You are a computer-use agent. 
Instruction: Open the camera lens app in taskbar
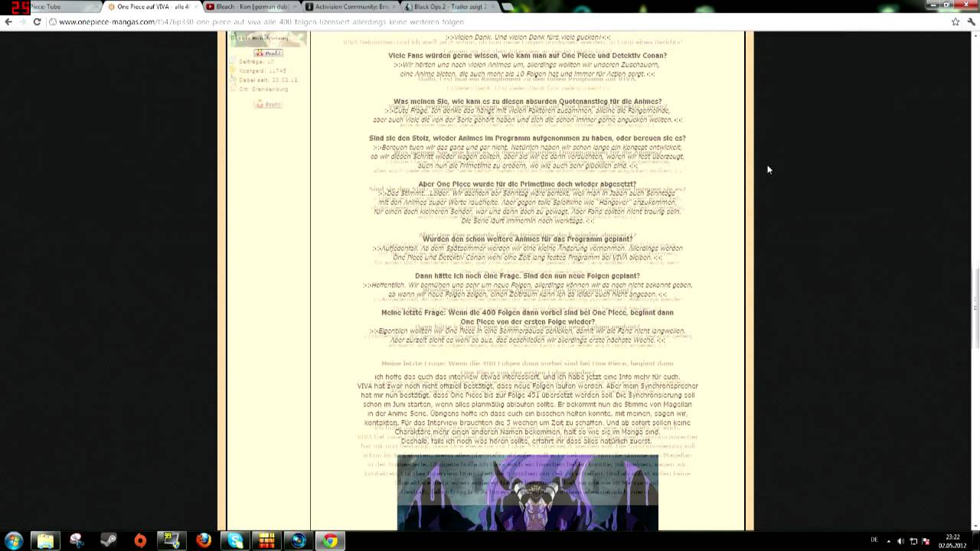tap(298, 541)
